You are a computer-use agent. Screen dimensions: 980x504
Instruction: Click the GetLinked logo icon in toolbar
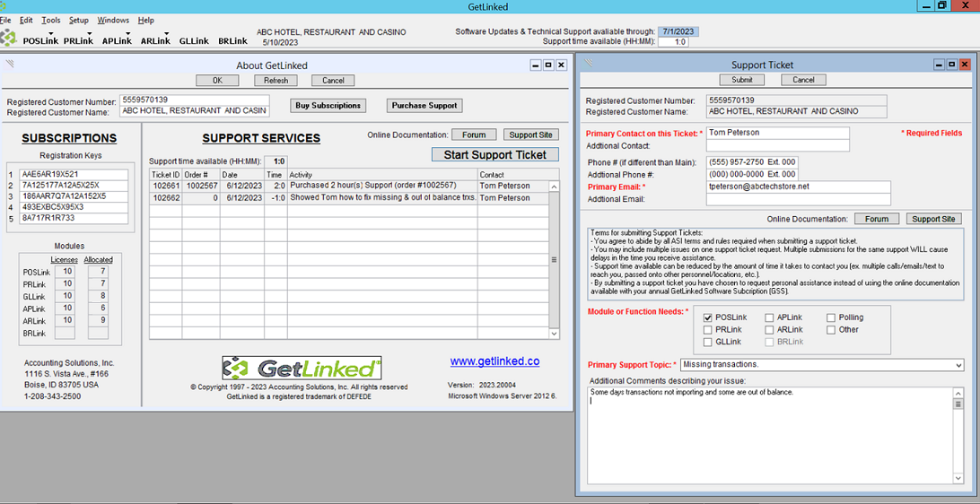click(7, 38)
